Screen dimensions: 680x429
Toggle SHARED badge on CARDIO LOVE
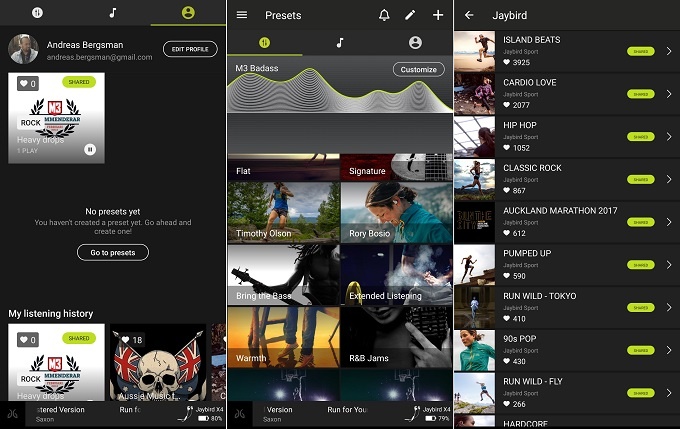[x=641, y=94]
